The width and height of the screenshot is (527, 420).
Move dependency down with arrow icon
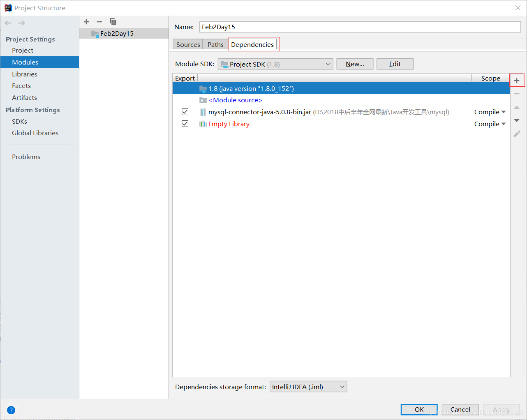517,120
